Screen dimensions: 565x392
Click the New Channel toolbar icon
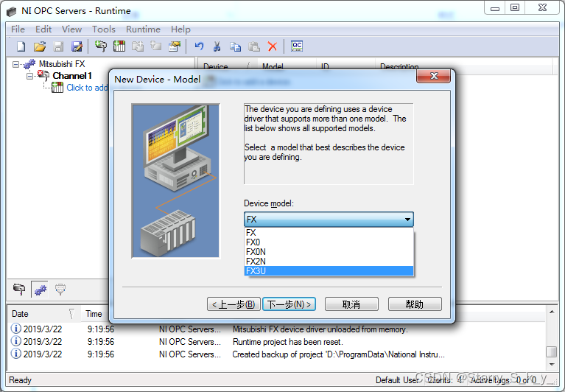100,46
